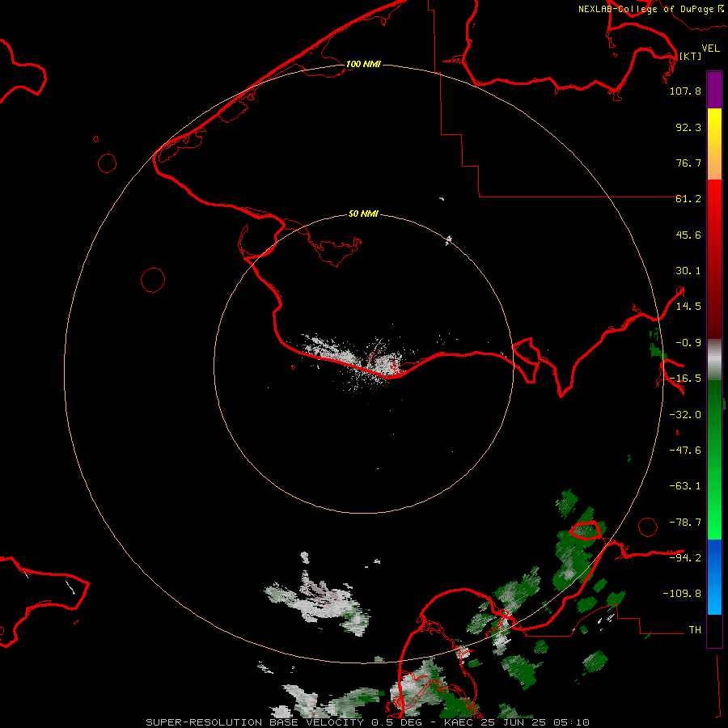
Task: Select the 92.3 velocity scale value
Action: tap(688, 127)
